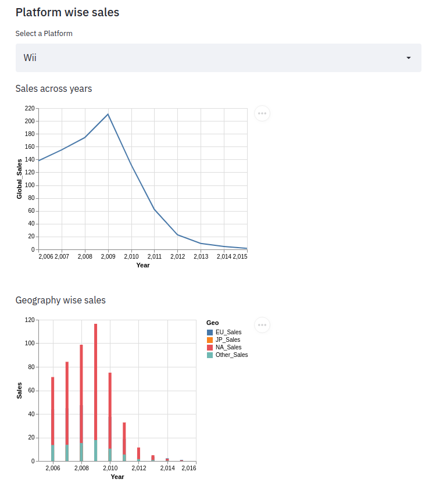This screenshot has width=436, height=504.
Task: Click the teal Other_Sales color swatch
Action: tap(210, 355)
